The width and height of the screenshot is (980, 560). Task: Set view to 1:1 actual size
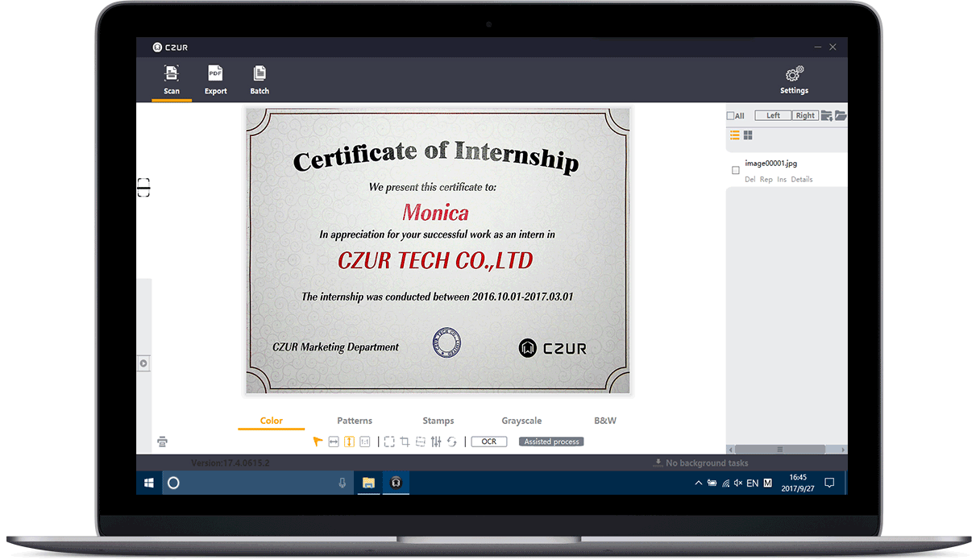[365, 442]
